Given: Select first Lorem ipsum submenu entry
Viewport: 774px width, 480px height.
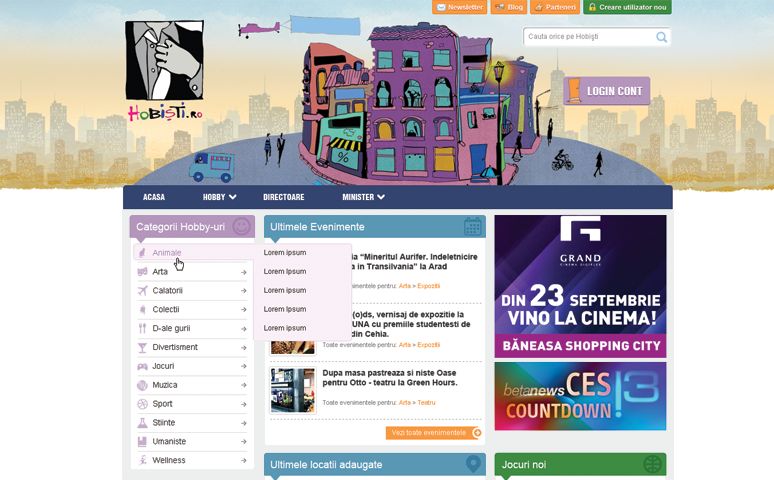Looking at the screenshot, I should click(x=285, y=253).
